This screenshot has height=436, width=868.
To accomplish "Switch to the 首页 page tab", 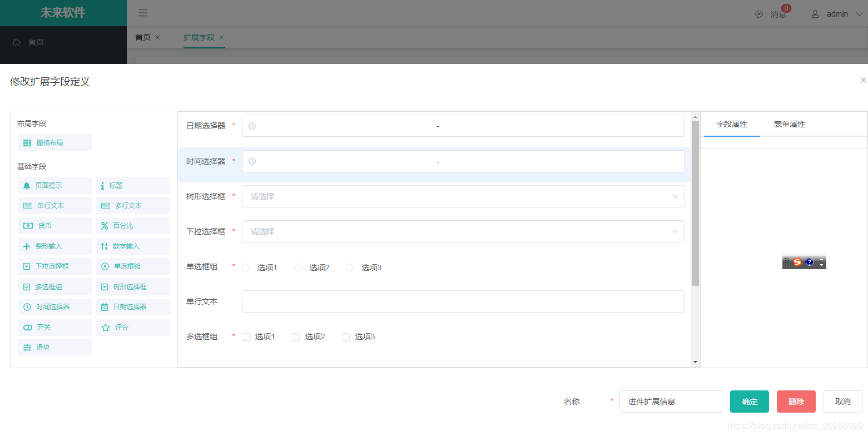I will [x=143, y=37].
